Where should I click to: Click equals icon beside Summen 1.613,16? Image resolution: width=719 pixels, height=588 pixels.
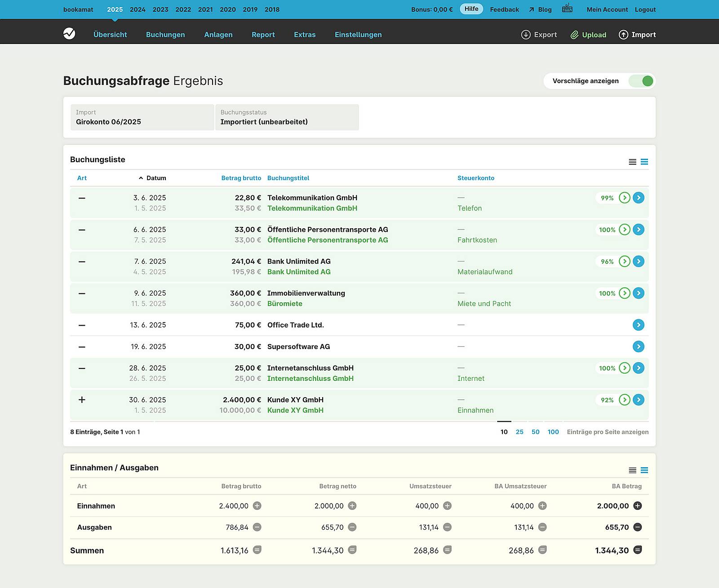coord(257,550)
